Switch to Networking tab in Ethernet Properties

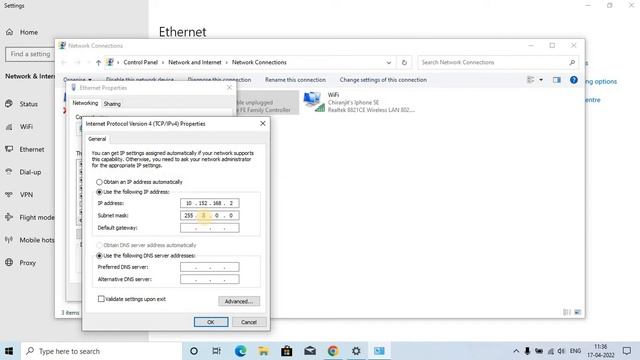point(85,103)
